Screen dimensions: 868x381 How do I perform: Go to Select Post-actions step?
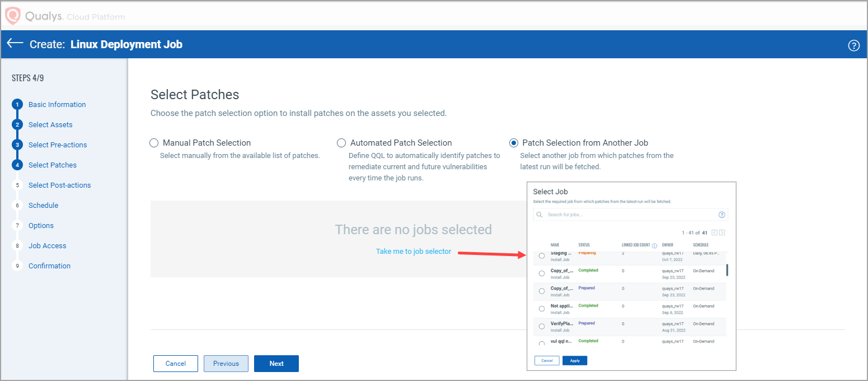(x=59, y=185)
